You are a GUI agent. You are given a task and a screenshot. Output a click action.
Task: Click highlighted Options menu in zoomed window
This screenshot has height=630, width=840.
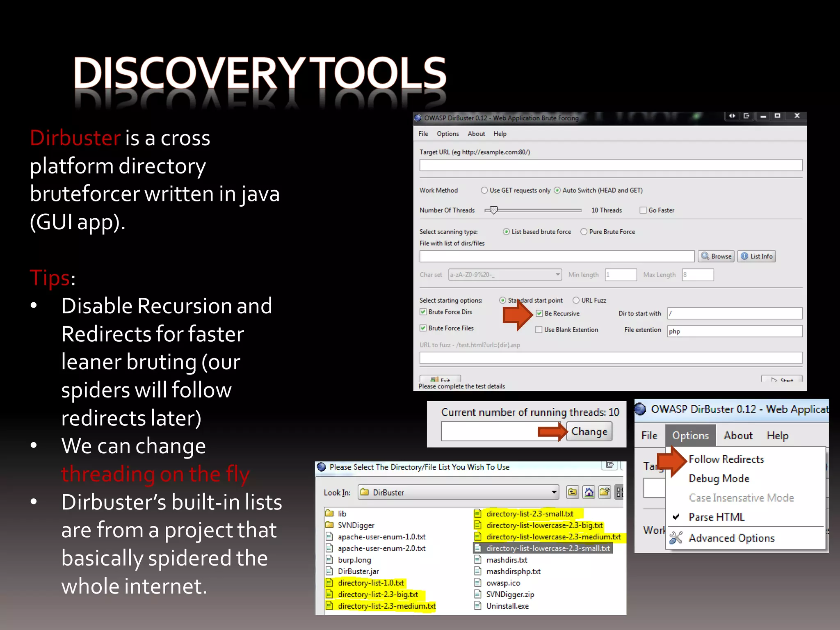691,436
